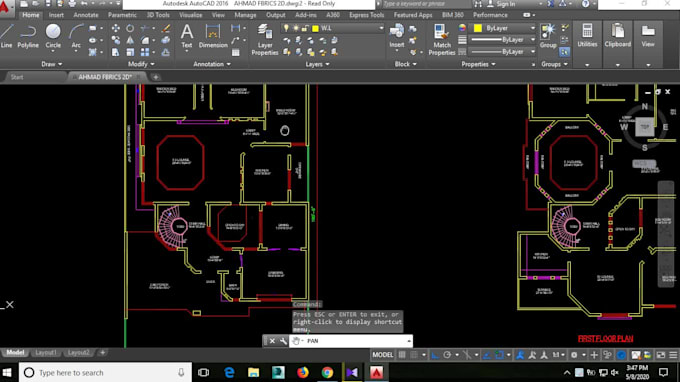Add new drawing tab with plus button
Screen dimensions: 680x382
156,77
